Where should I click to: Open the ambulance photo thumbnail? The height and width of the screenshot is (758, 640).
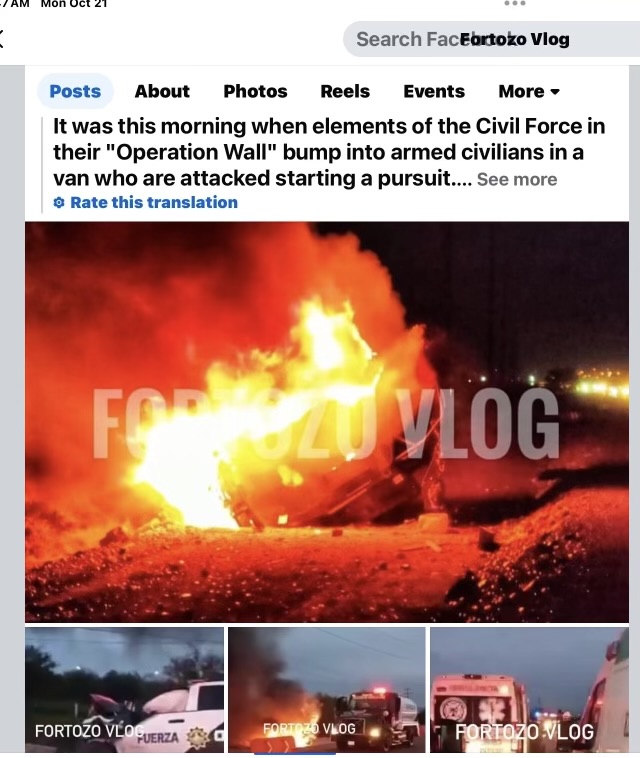[x=529, y=690]
